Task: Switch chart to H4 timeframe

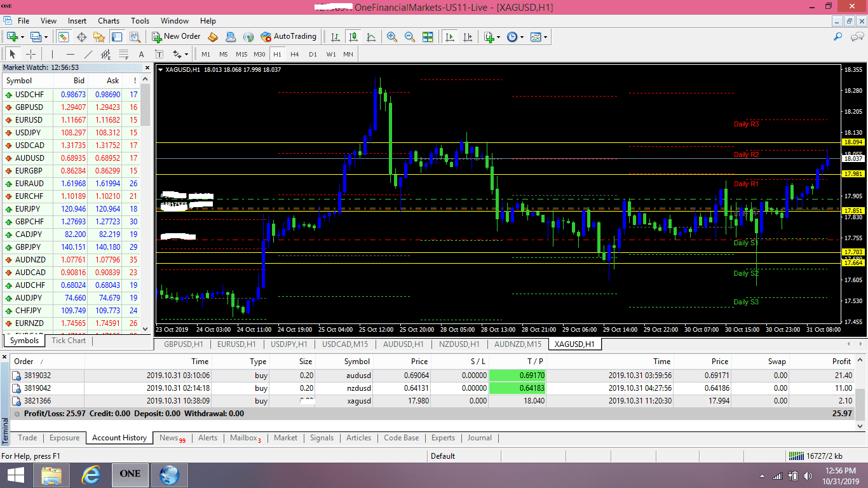Action: [295, 54]
